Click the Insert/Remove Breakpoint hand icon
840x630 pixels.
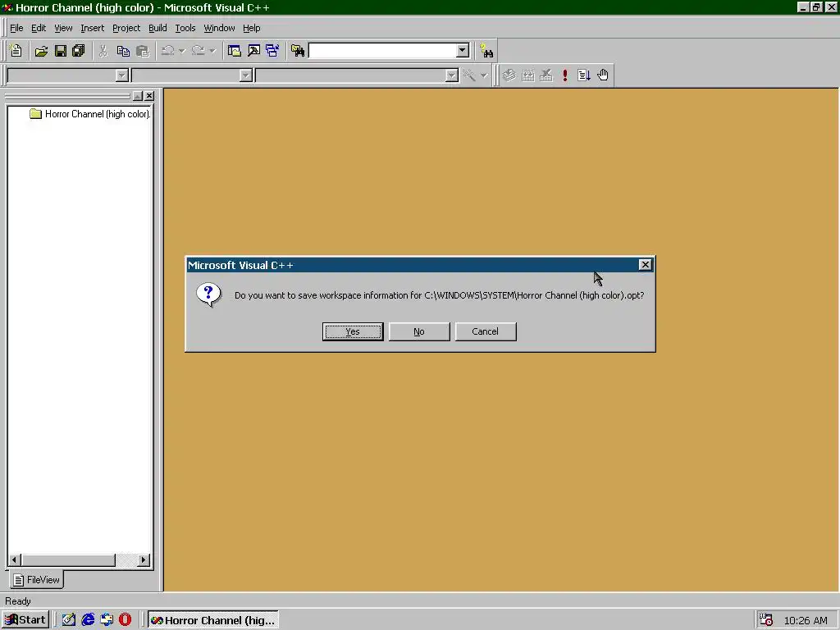[603, 75]
